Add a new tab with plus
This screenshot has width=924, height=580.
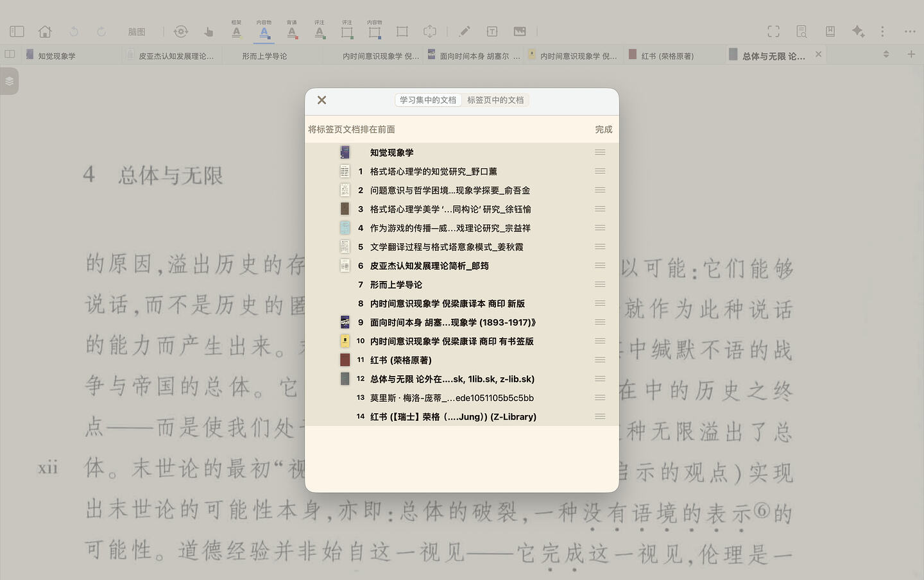(x=911, y=55)
